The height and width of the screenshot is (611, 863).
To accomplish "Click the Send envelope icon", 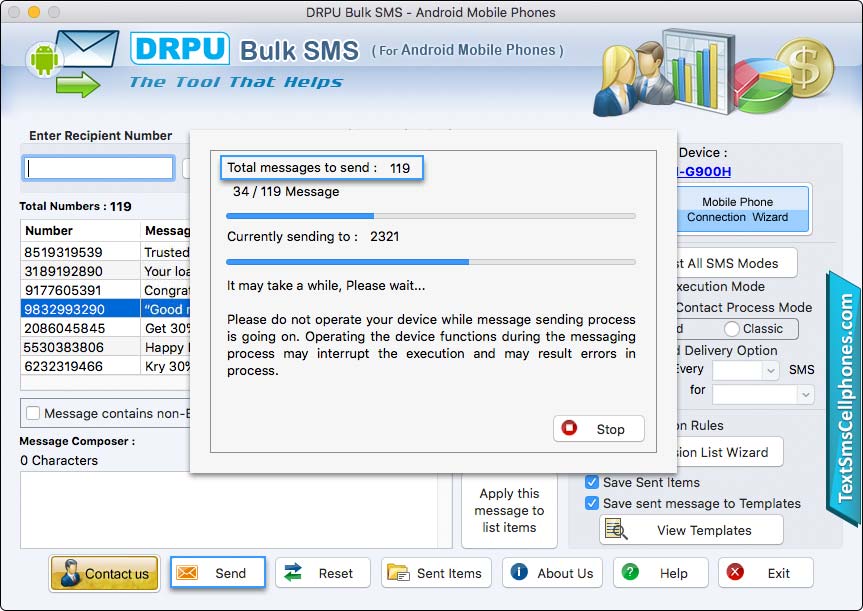I will coord(187,573).
